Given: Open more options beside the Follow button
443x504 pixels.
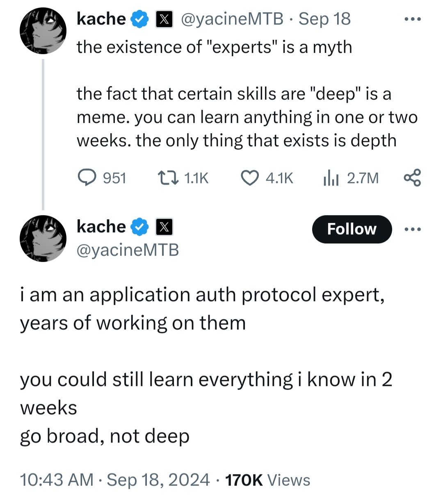Looking at the screenshot, I should tap(412, 229).
